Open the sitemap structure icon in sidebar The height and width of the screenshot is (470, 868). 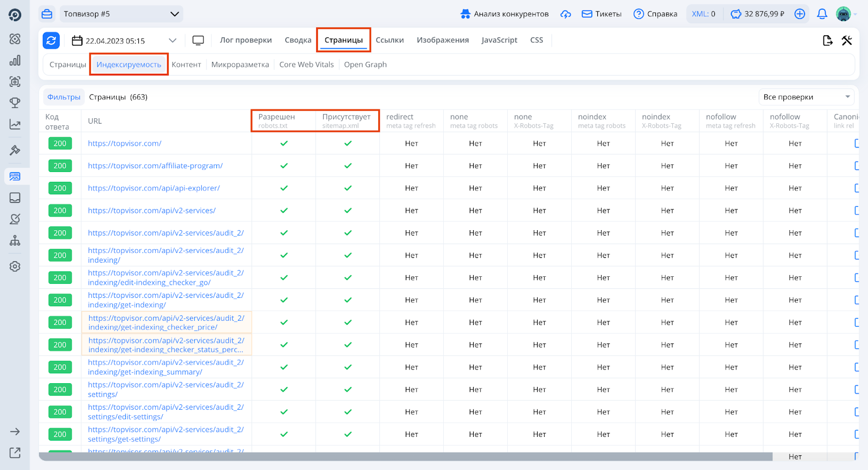pyautogui.click(x=15, y=240)
